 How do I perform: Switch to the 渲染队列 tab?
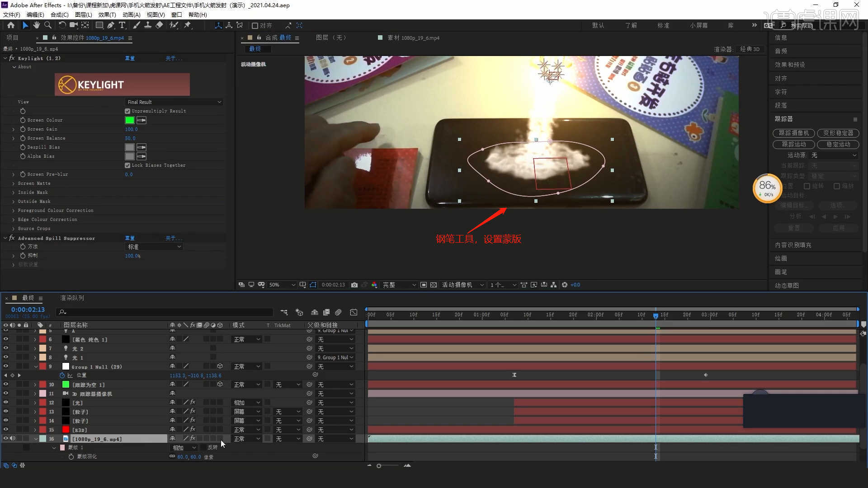[x=72, y=298]
